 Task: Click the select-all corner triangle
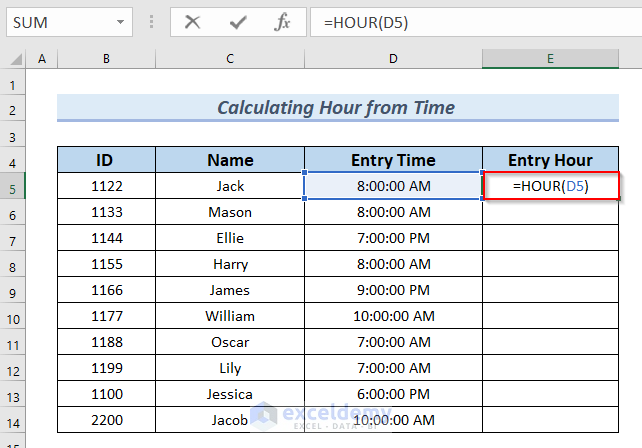tap(16, 60)
